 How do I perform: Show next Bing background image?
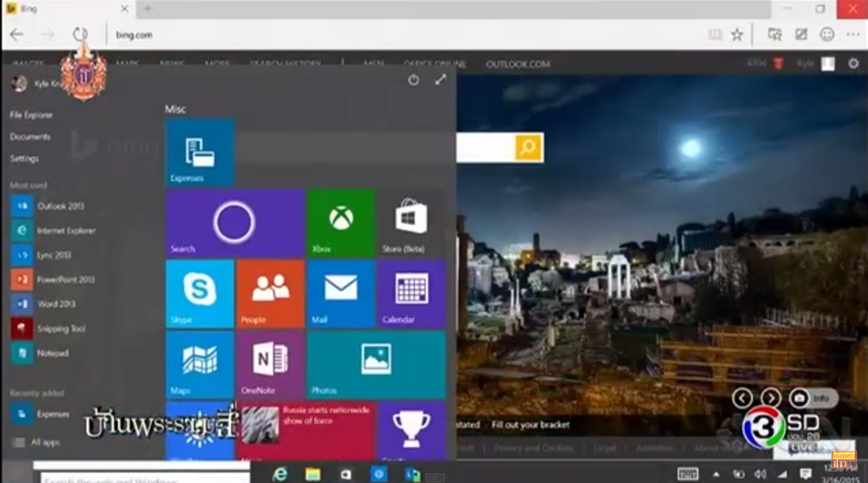(771, 398)
